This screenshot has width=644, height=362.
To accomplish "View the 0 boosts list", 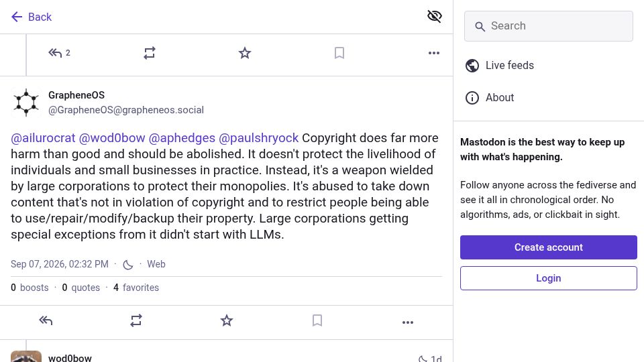I will pyautogui.click(x=30, y=288).
